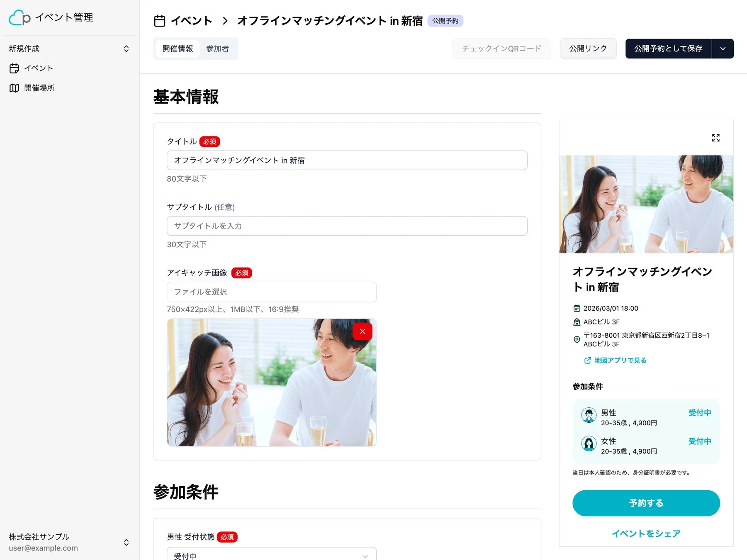Screen dimensions: 747x560
Task: Select the イベント calendar icon in the sidebar
Action: click(14, 68)
